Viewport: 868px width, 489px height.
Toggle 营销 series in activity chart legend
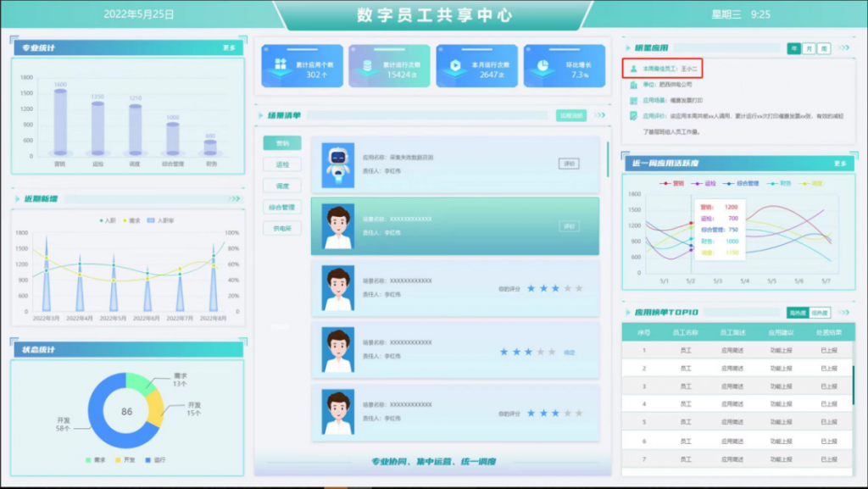(672, 183)
